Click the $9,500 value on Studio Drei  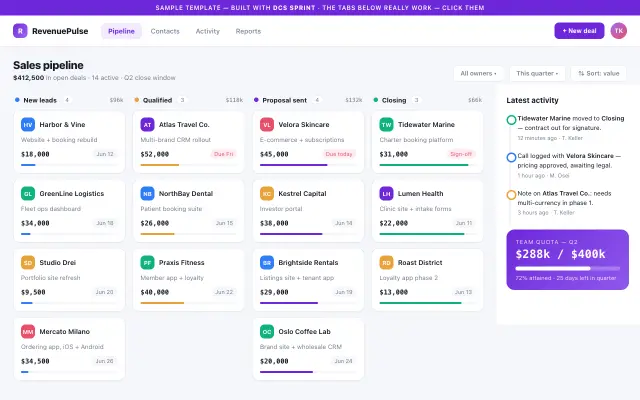(33, 292)
